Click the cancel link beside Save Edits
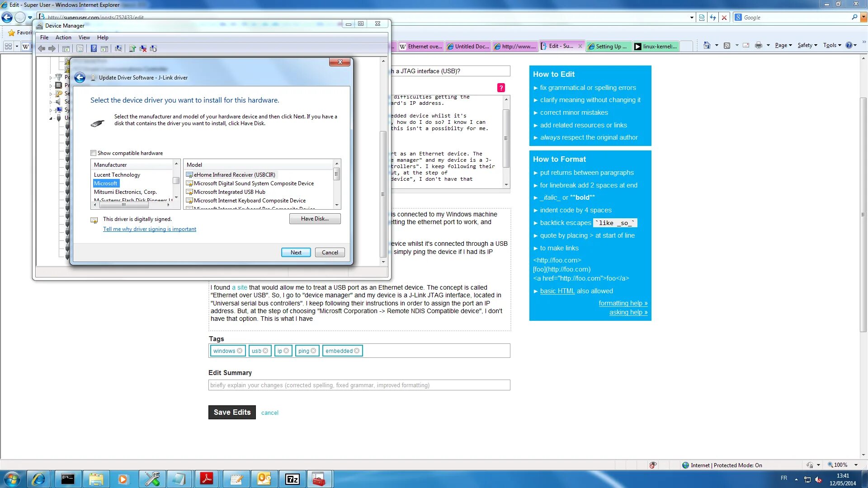This screenshot has width=868, height=488. 269,413
